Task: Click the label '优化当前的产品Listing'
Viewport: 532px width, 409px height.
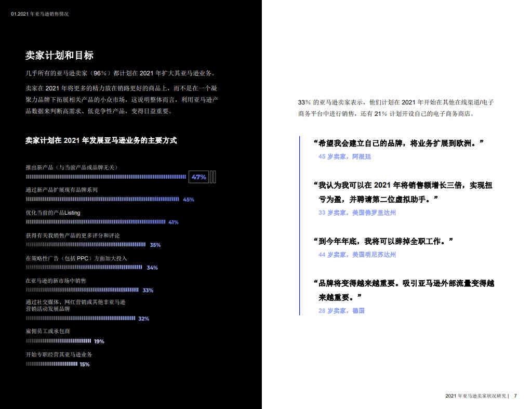Action: (53, 213)
